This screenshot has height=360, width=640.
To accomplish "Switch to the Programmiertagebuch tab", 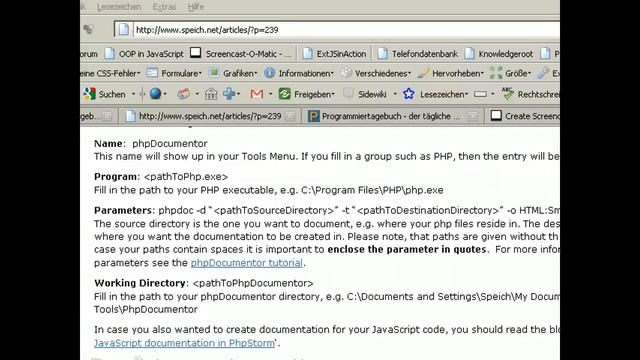I will (x=392, y=116).
